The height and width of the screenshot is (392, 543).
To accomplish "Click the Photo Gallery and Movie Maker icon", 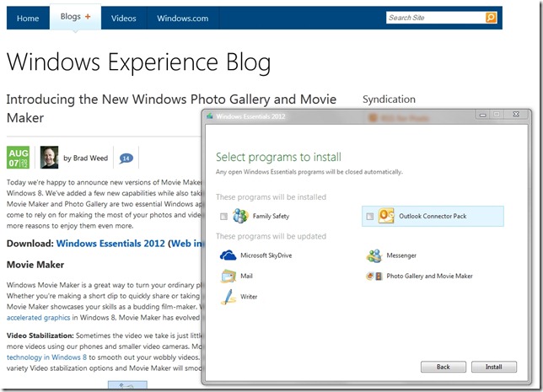I will click(x=374, y=276).
